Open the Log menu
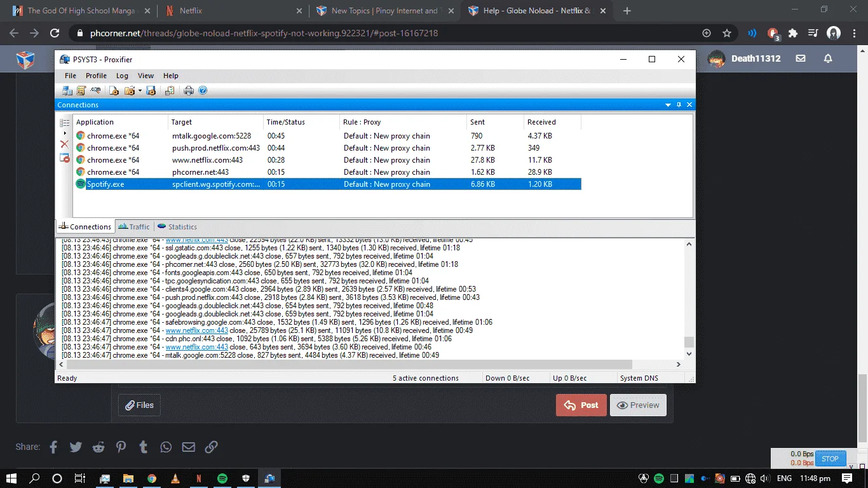Viewport: 868px width, 488px height. pyautogui.click(x=122, y=76)
